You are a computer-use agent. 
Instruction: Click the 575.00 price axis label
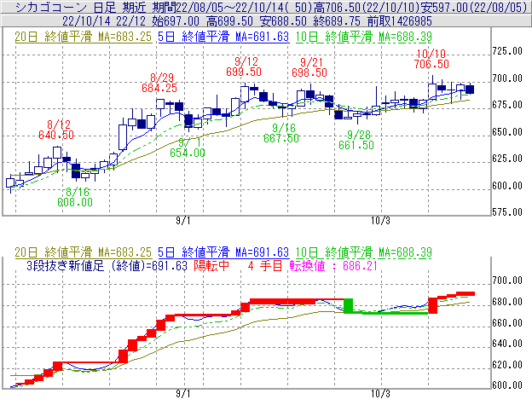click(507, 212)
